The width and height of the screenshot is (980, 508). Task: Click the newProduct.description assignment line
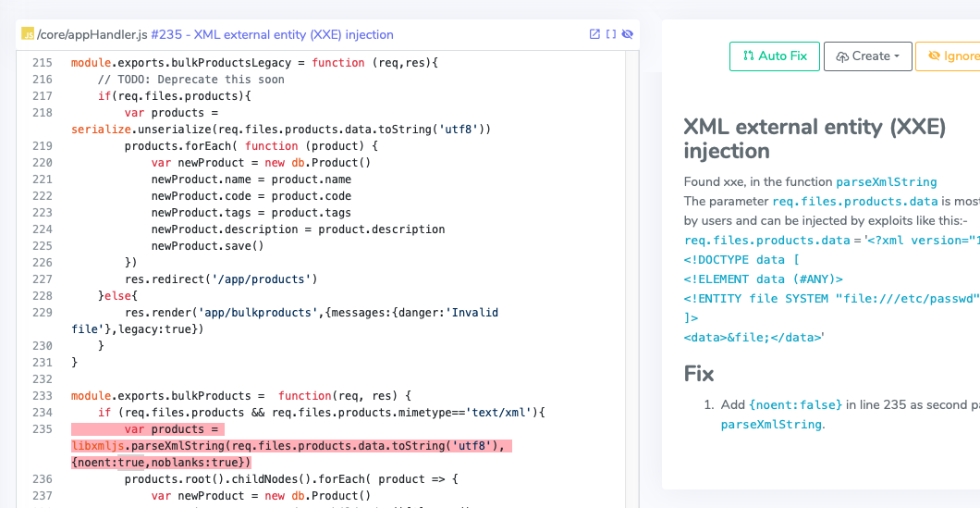tap(298, 229)
